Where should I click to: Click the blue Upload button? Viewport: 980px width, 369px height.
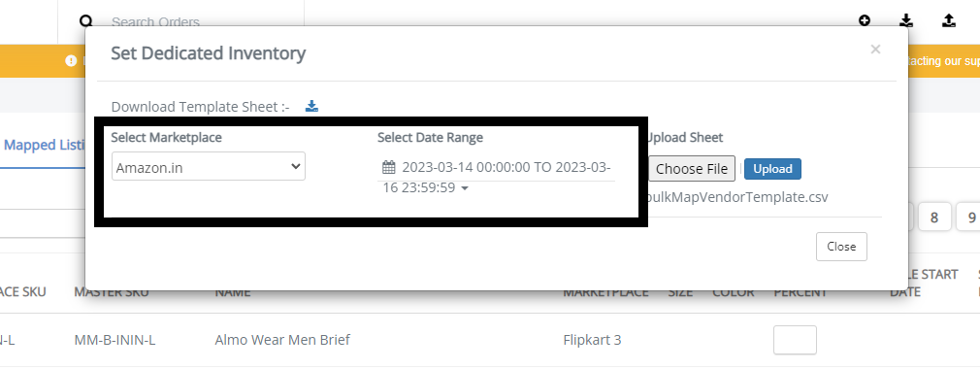772,169
